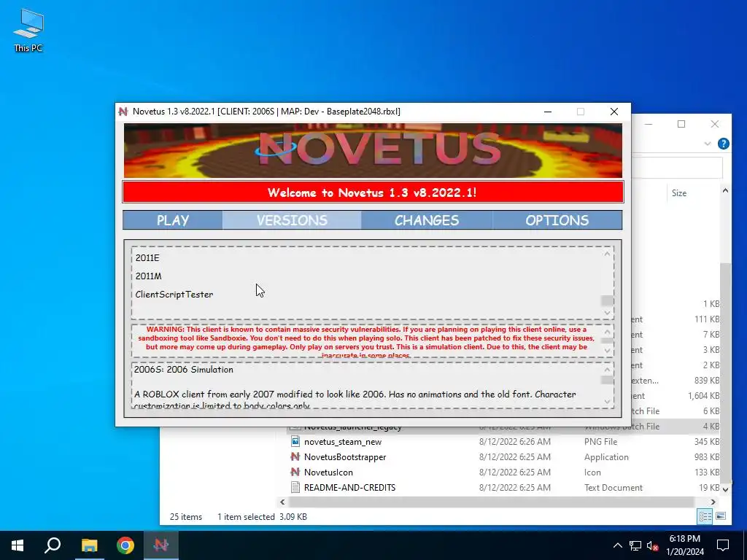Screen dimensions: 747x560
Task: Click the client list scrollbar thumb
Action: click(607, 300)
